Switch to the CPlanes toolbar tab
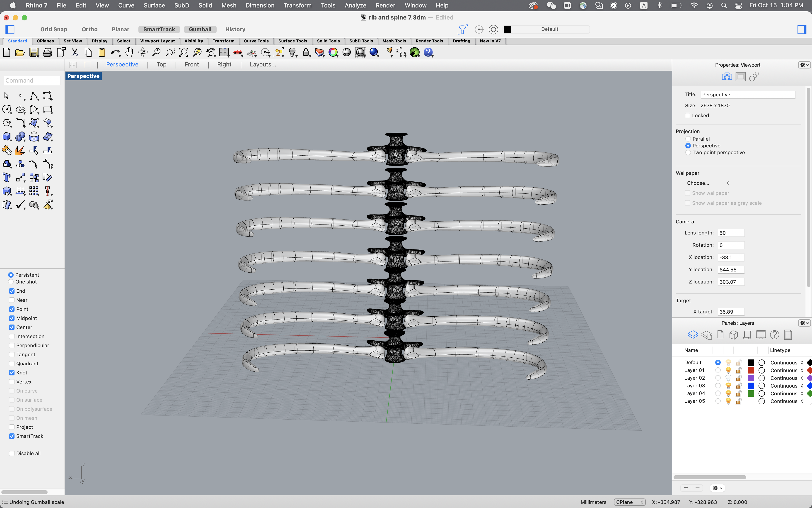The height and width of the screenshot is (508, 812). click(45, 41)
